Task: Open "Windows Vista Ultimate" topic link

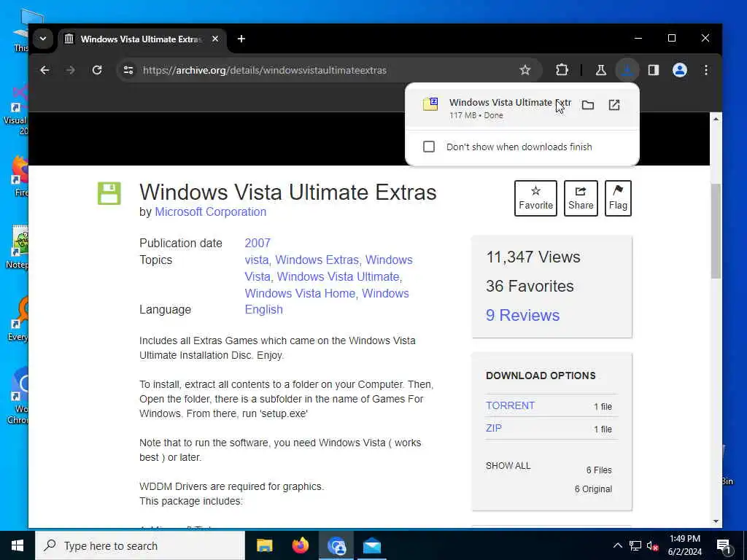Action: coord(338,276)
